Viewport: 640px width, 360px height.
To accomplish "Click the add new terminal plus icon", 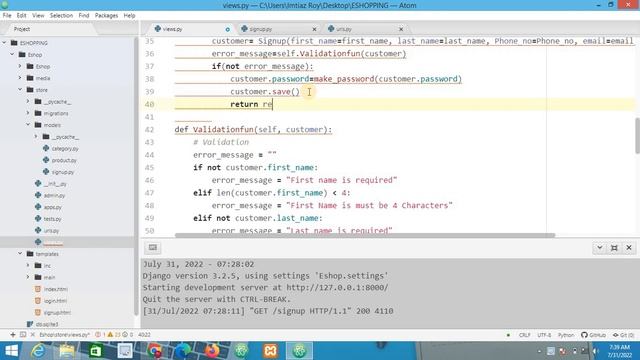I will point(13,335).
